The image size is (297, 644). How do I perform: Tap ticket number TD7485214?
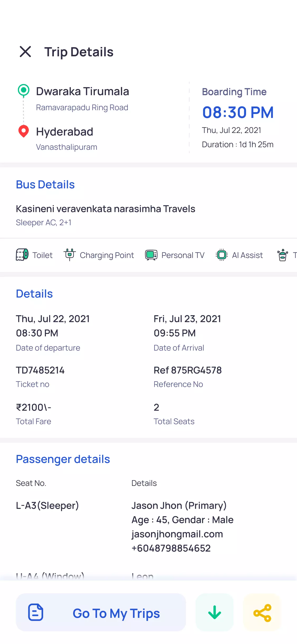pos(40,370)
